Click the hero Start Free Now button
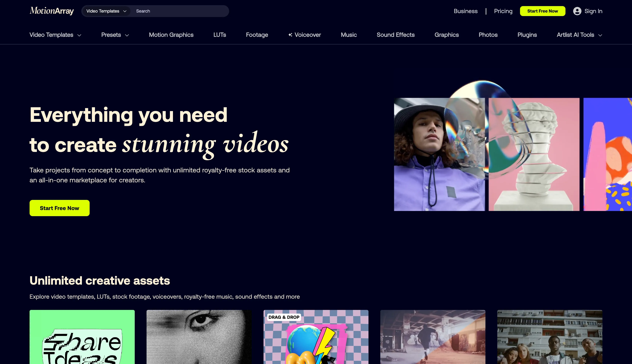Viewport: 632px width, 364px height. (59, 208)
